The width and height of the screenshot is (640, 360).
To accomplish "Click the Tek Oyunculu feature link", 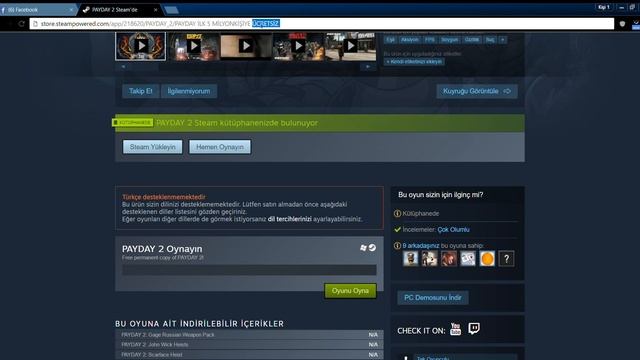I will 433,358.
